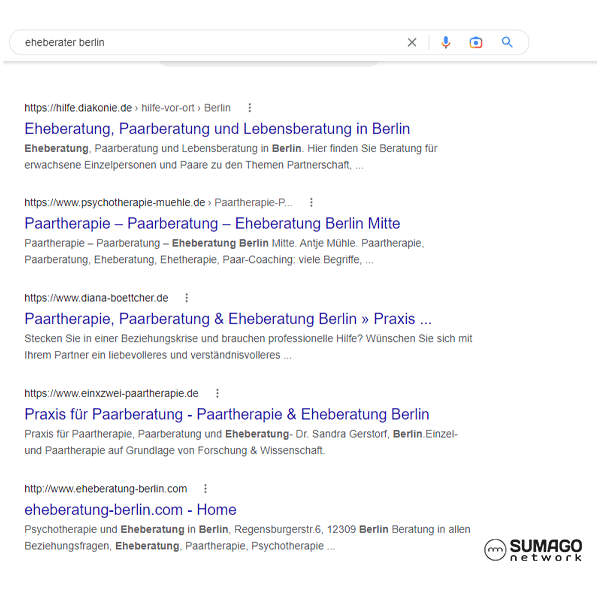Click snippet text 'Hier finden Sie Beratung für'

coord(372,148)
